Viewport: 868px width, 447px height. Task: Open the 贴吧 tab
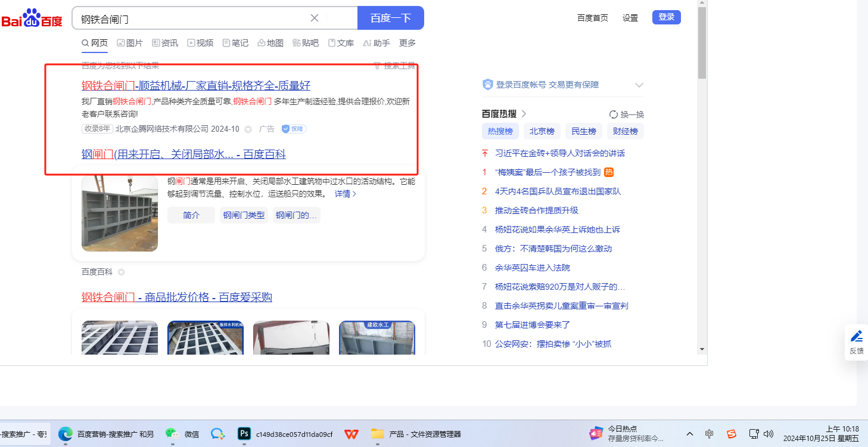point(306,43)
